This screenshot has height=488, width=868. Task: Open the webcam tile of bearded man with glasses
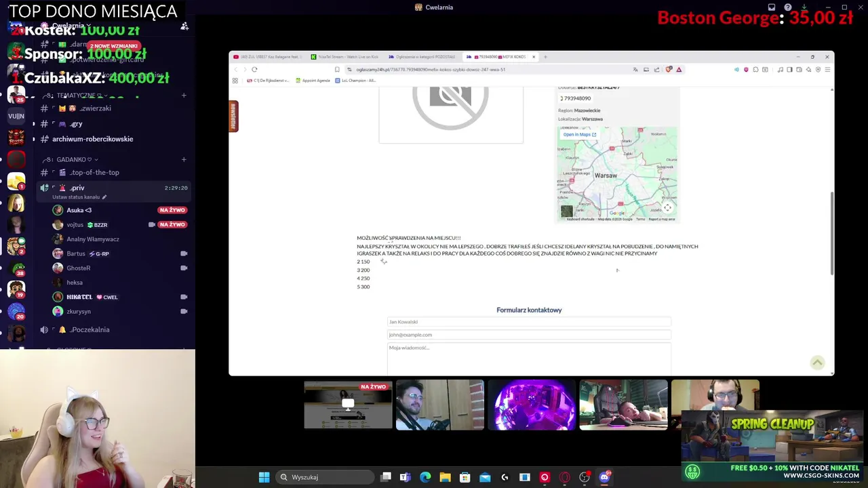click(x=440, y=405)
